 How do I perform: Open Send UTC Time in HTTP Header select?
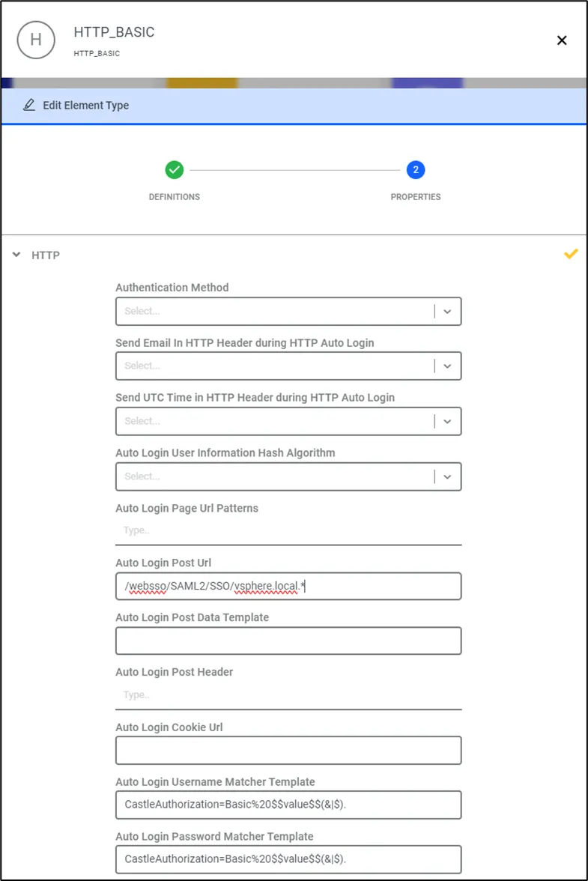[x=288, y=421]
